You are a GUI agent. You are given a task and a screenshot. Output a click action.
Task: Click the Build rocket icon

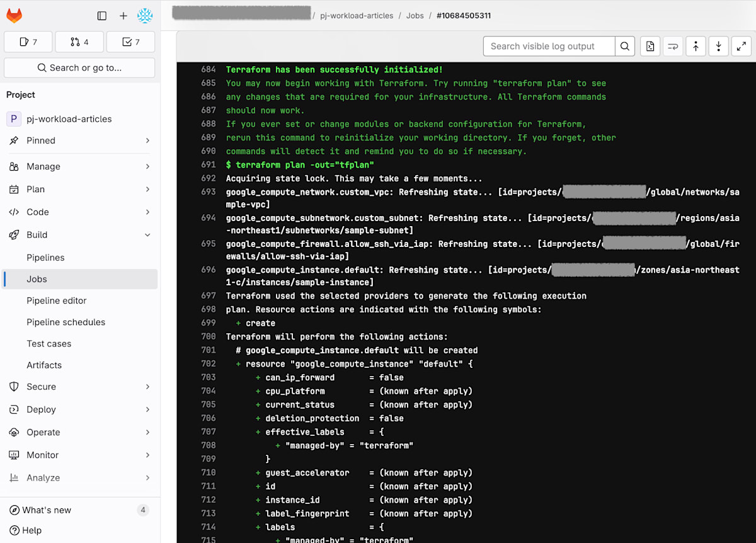click(x=14, y=234)
